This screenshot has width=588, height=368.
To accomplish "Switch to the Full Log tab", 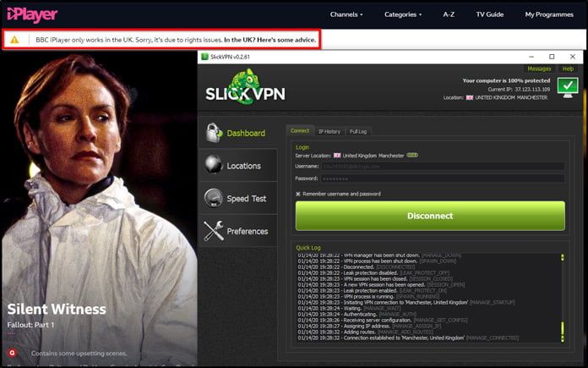I will point(358,131).
